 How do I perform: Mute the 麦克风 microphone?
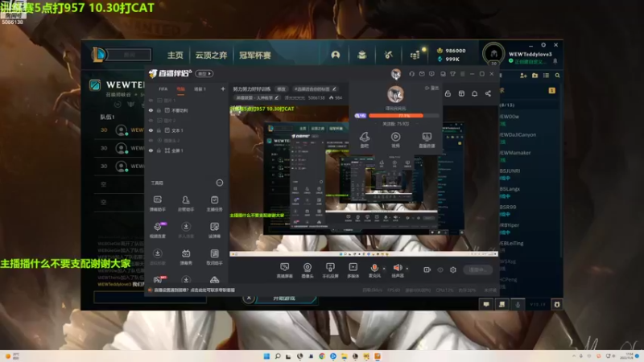[374, 268]
